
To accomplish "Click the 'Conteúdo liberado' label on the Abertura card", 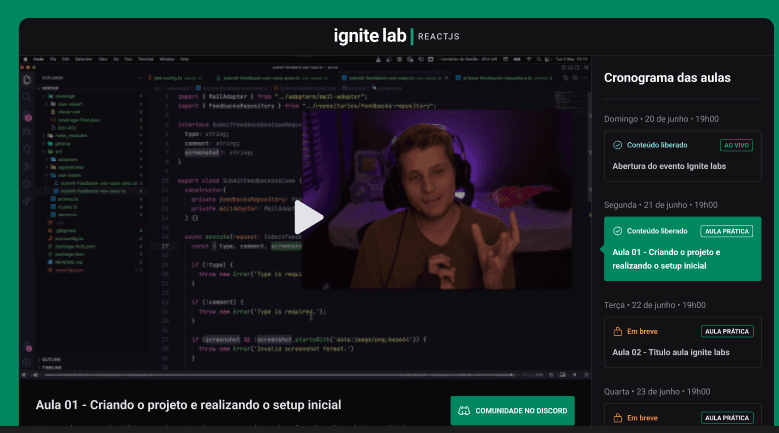I will [657, 145].
